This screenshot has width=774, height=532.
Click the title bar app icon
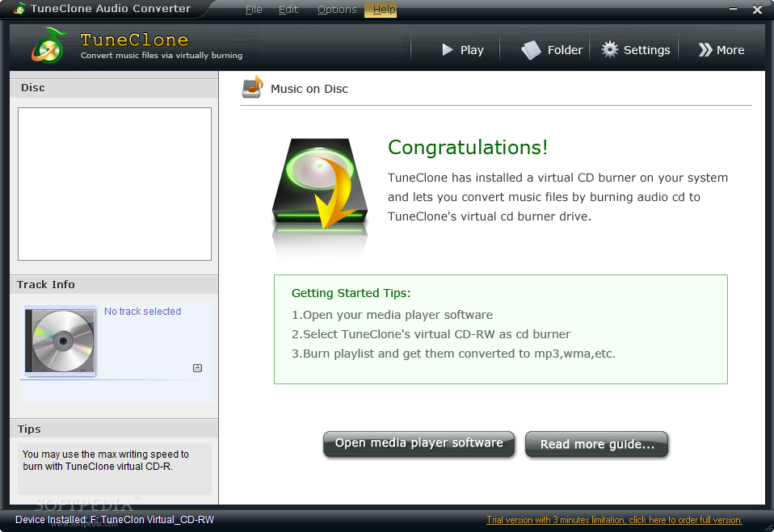pyautogui.click(x=19, y=8)
